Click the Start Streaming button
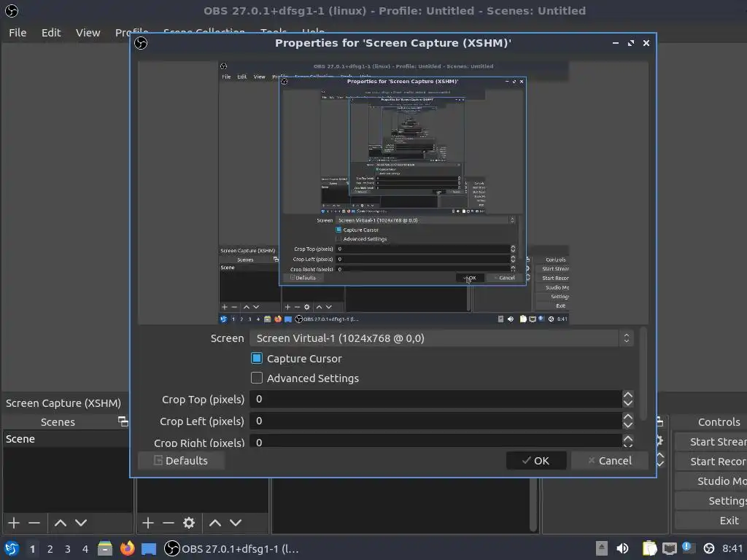Image resolution: width=747 pixels, height=560 pixels. tap(711, 442)
